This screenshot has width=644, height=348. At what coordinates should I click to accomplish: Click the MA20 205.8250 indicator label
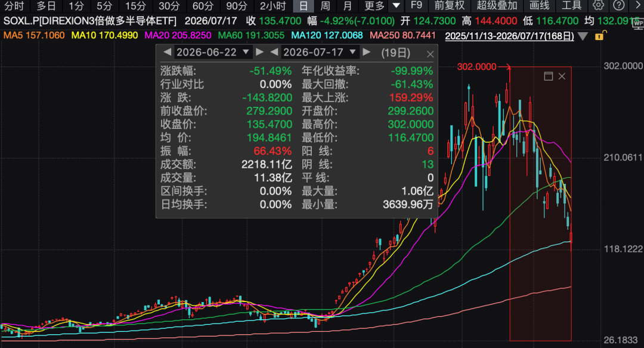(178, 35)
